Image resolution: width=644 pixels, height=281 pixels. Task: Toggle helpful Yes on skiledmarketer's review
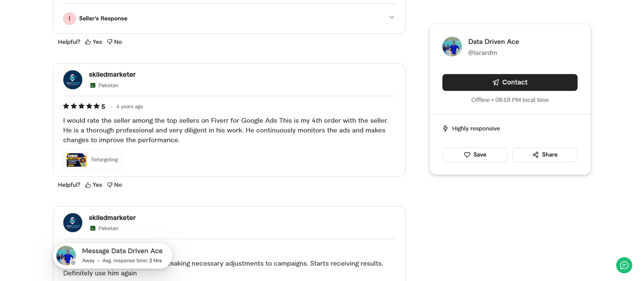(93, 185)
